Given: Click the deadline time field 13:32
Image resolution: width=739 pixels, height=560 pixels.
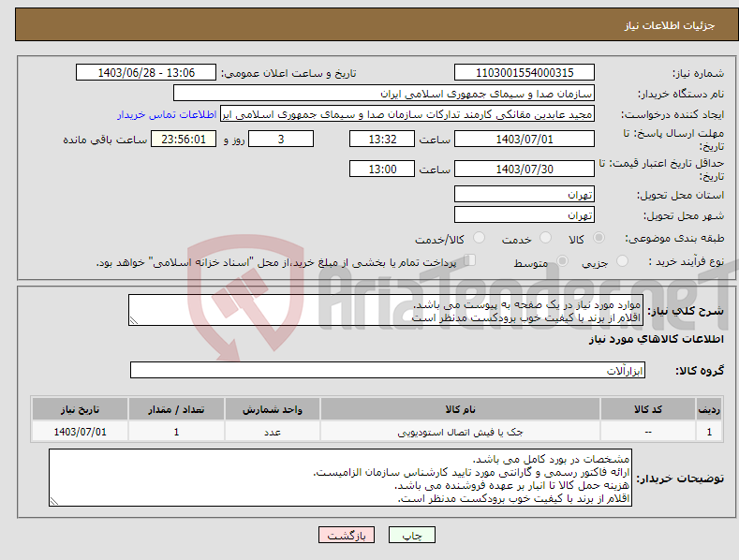Looking at the screenshot, I should tap(382, 139).
